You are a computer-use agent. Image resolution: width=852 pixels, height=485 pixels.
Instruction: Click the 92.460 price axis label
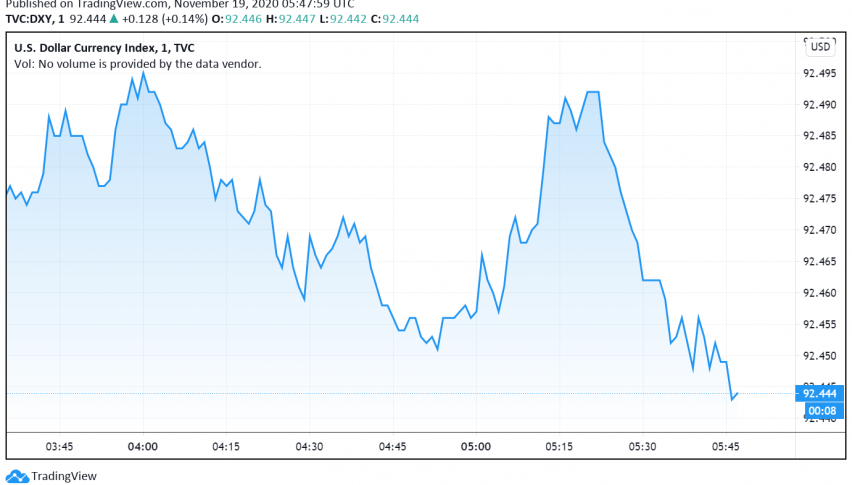[x=819, y=293]
